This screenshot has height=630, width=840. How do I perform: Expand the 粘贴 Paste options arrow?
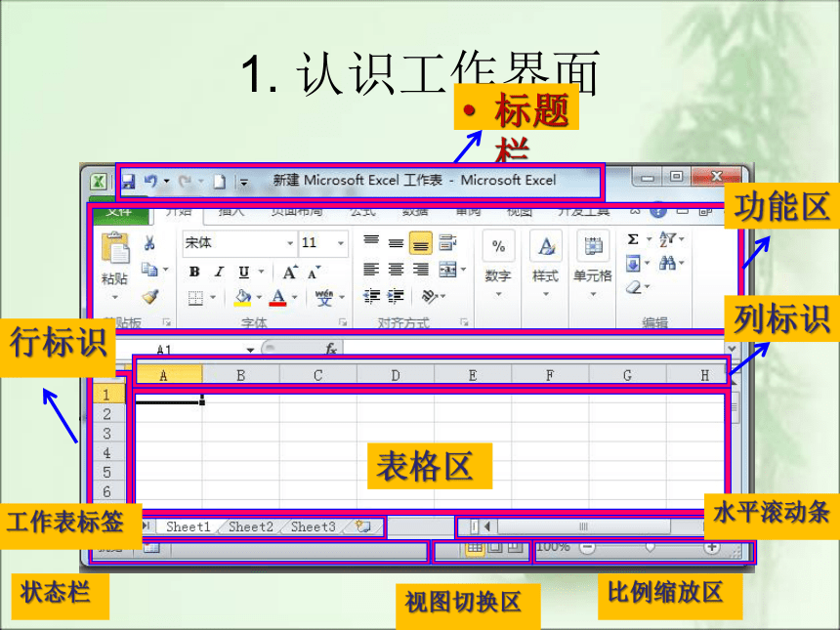coord(114,297)
